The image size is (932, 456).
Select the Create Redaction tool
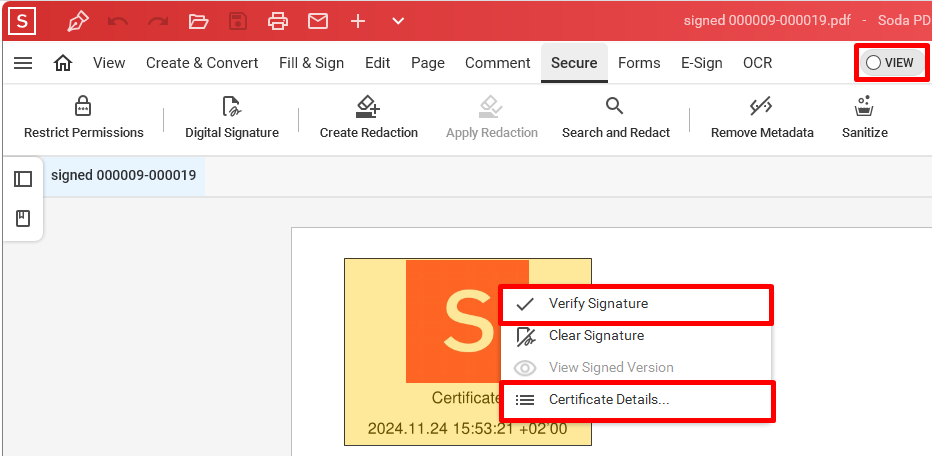[x=369, y=118]
